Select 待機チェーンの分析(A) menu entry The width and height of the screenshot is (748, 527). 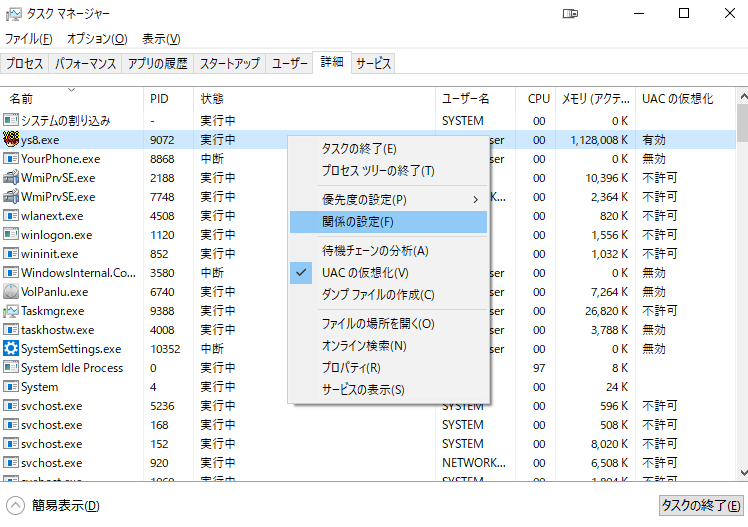[x=388, y=251]
